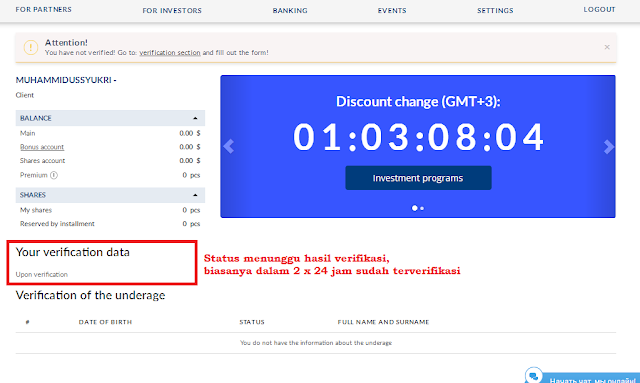Open the Settings menu
Viewport: 640px width, 383px height.
click(495, 11)
